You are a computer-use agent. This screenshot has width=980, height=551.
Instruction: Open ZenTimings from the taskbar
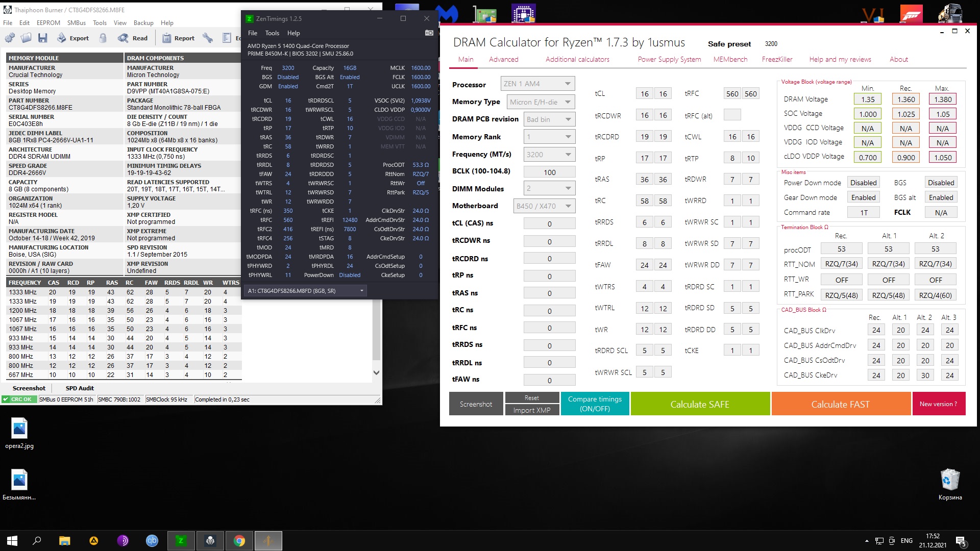(181, 541)
